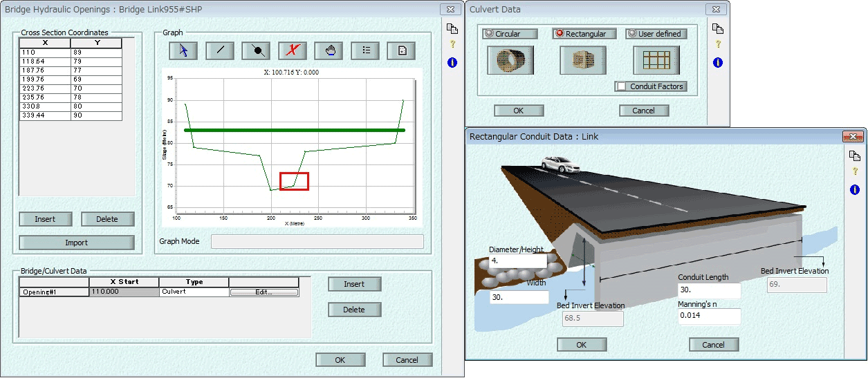868x378 pixels.
Task: Click Delete under Cross Section Coordinates
Action: 107,219
